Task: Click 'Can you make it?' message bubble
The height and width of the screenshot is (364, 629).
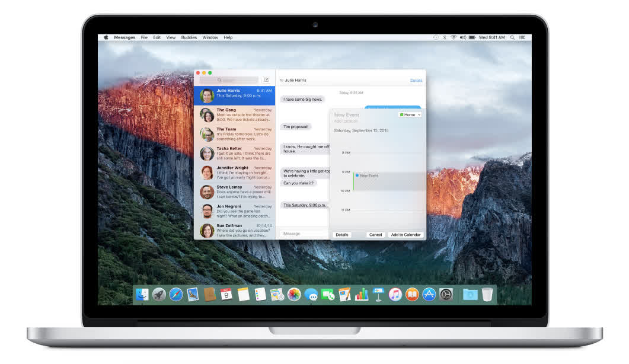Action: (x=298, y=183)
